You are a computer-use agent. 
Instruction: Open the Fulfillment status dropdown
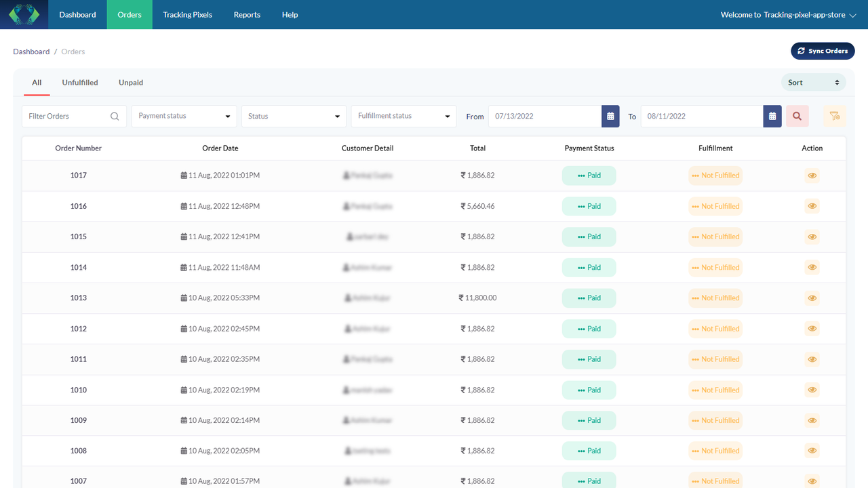click(403, 116)
